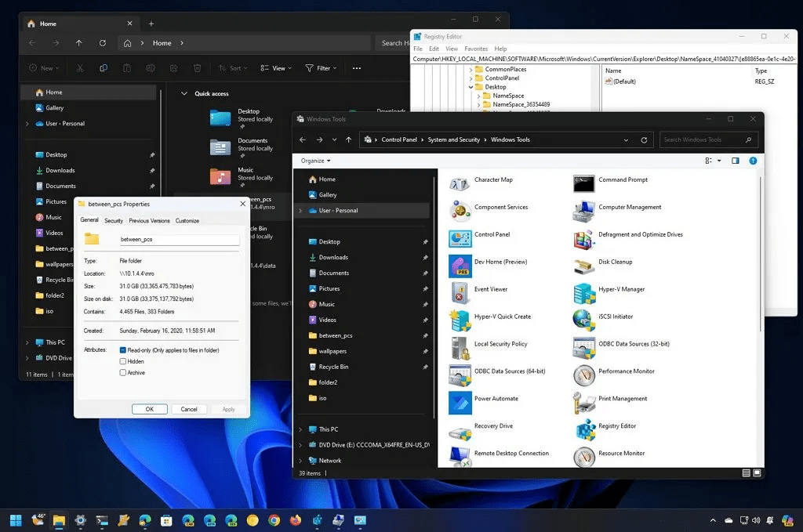This screenshot has height=532, width=803.
Task: Open Performance Monitor icon
Action: pos(584,375)
